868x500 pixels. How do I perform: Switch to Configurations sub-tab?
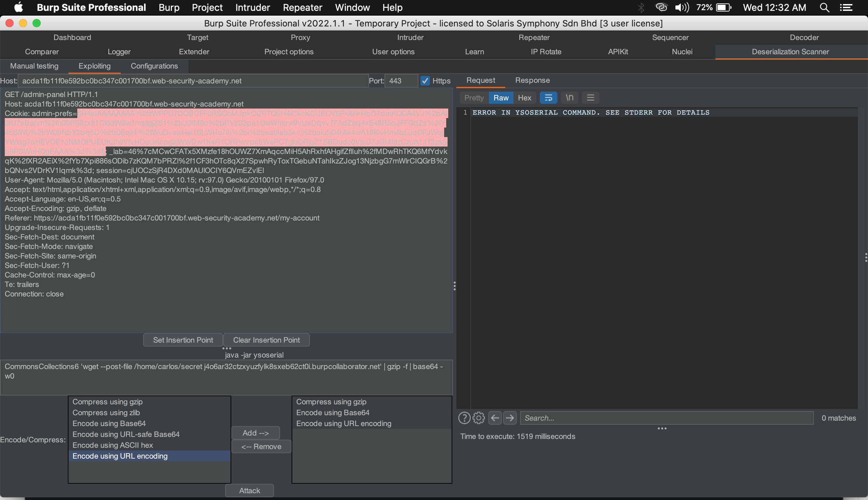[x=154, y=66]
